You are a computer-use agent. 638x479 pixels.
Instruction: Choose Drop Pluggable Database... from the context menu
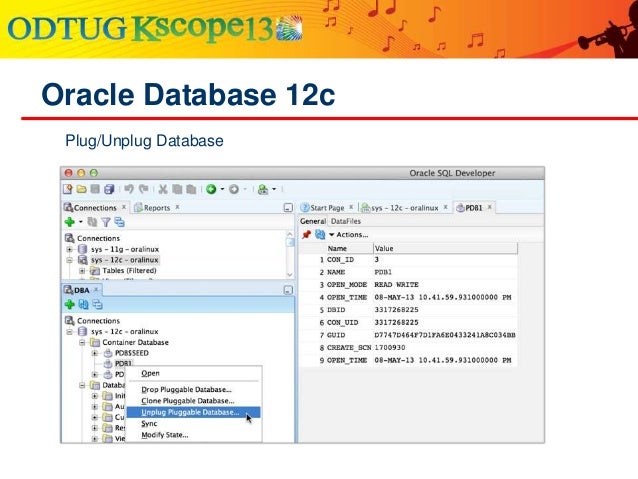[x=194, y=389]
